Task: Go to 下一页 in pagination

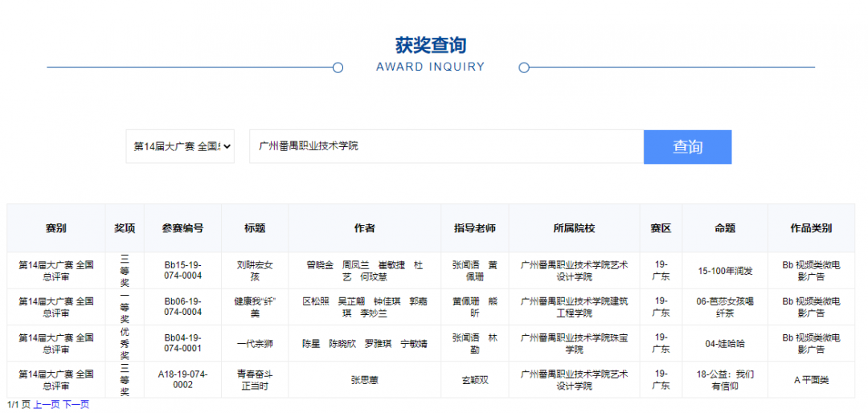Action: [x=76, y=405]
